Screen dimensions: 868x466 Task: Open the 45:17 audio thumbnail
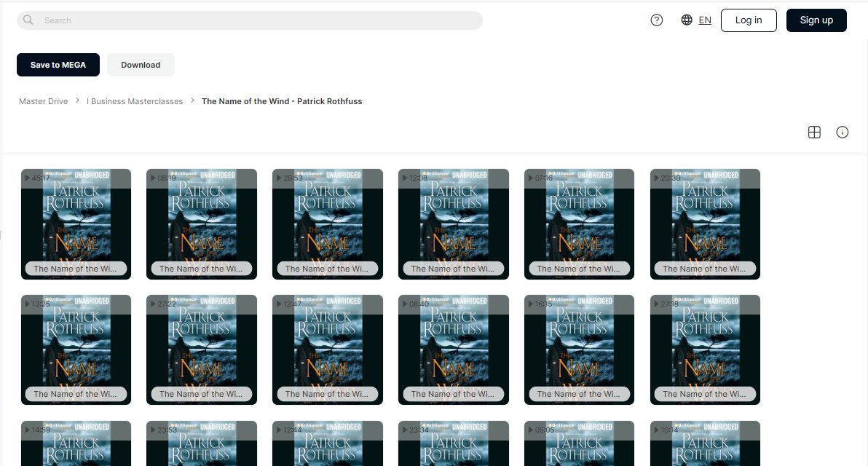pyautogui.click(x=76, y=224)
